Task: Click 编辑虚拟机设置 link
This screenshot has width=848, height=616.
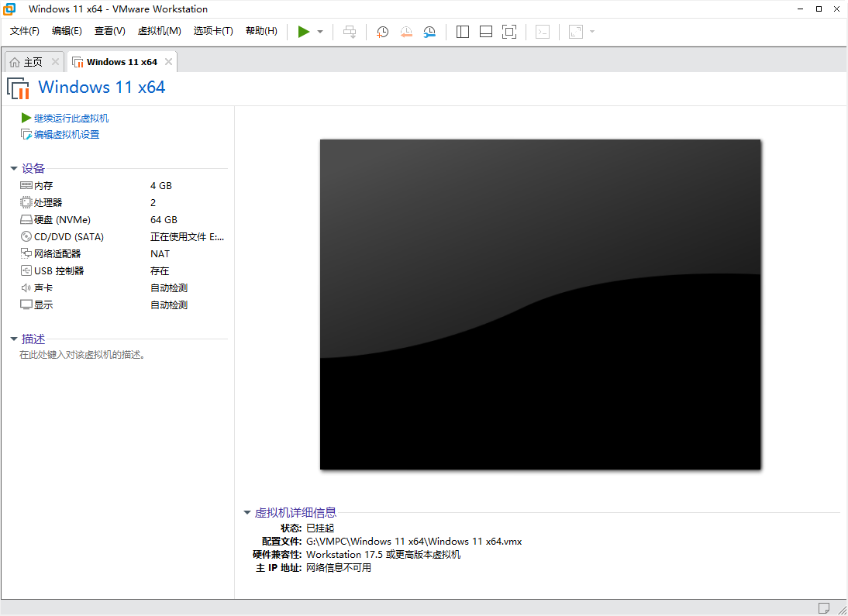Action: (67, 135)
